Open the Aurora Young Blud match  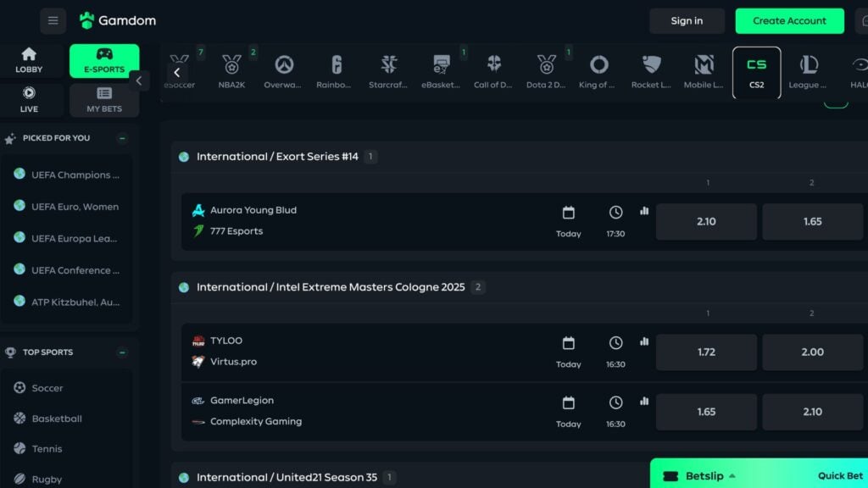coord(253,210)
